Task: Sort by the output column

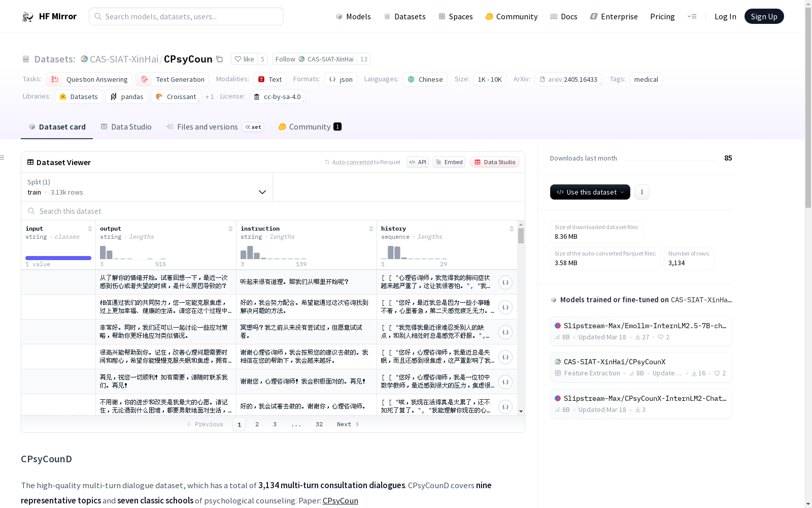Action: 230,229
